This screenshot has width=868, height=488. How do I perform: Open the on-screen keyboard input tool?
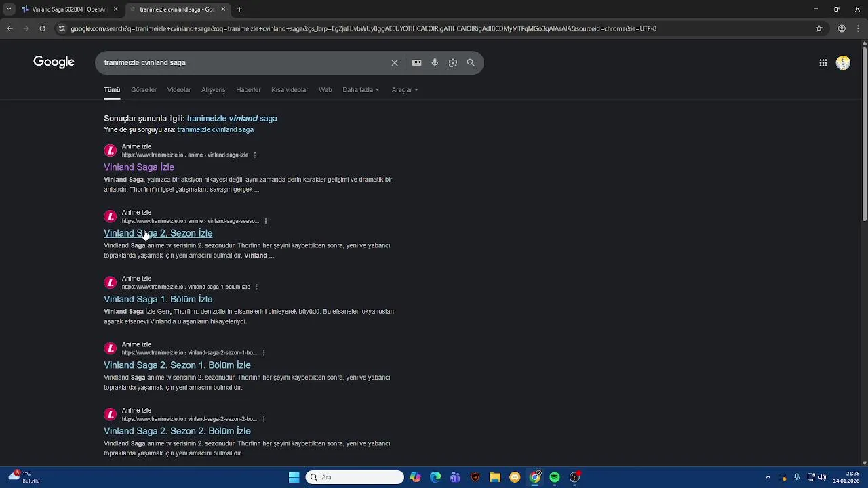pyautogui.click(x=416, y=62)
